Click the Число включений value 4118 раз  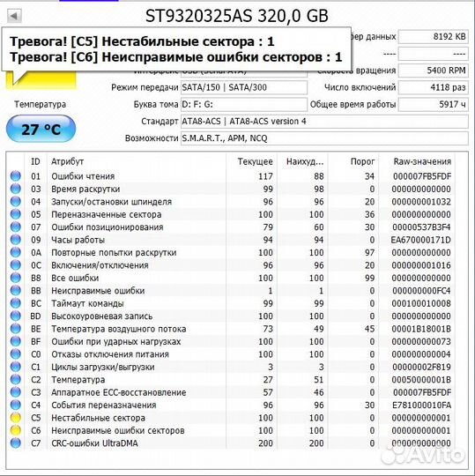[433, 87]
